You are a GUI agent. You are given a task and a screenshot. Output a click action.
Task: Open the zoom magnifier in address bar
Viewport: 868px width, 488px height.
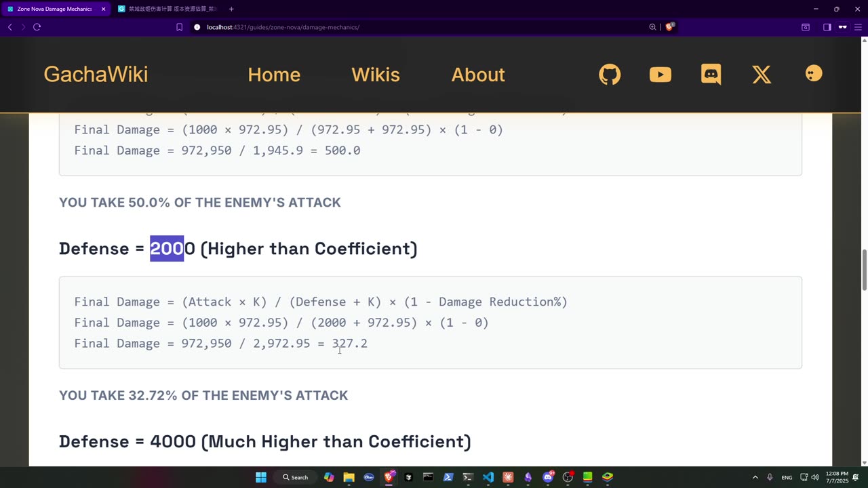point(652,27)
